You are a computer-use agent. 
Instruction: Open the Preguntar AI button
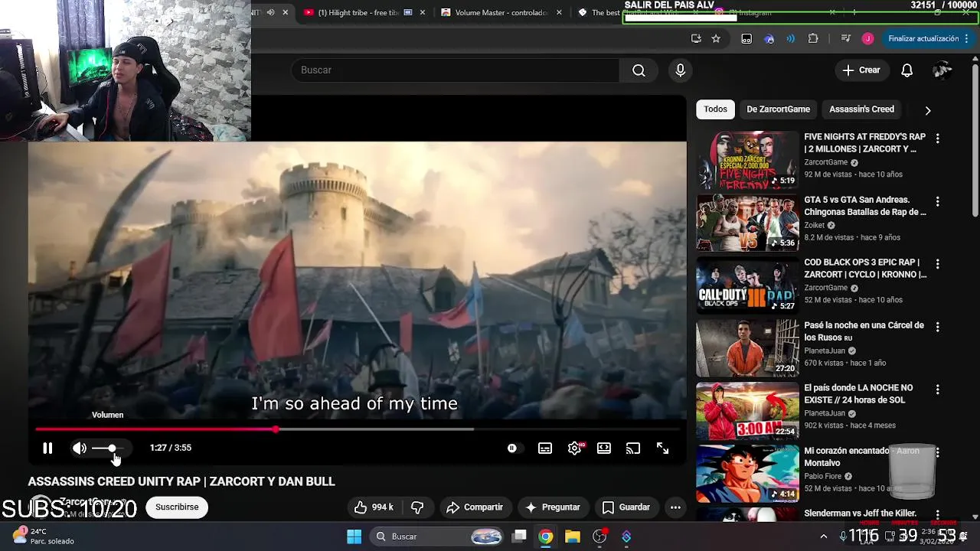[x=552, y=507]
